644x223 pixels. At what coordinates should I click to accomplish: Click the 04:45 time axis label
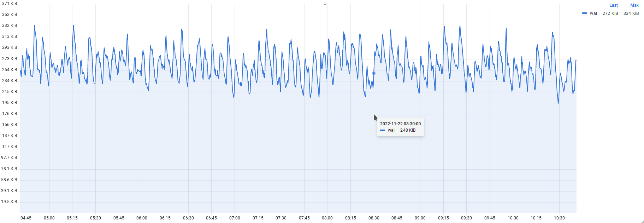pyautogui.click(x=26, y=218)
